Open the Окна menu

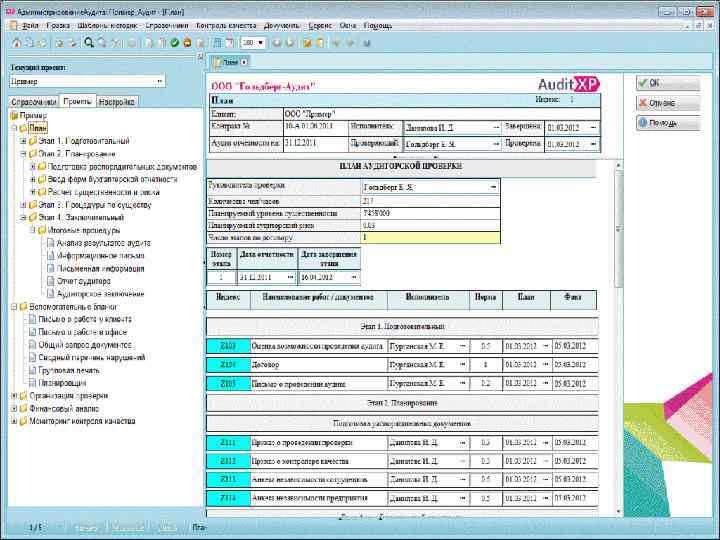click(x=348, y=26)
